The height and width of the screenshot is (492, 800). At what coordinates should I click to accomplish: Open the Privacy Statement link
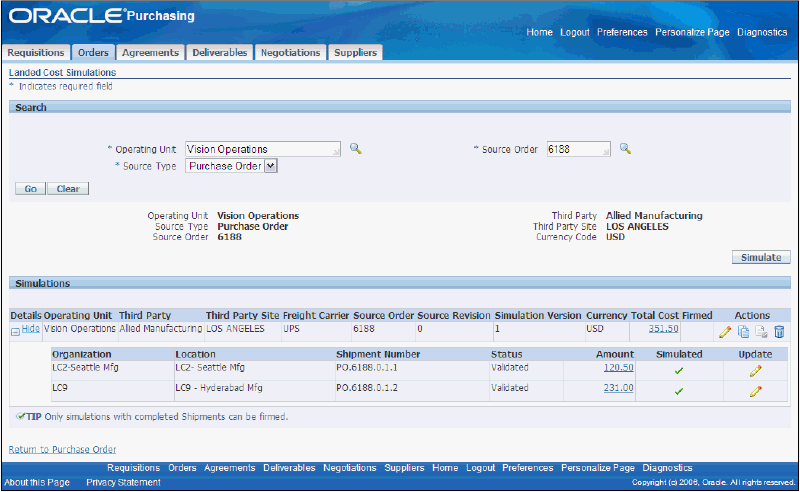pyautogui.click(x=123, y=482)
